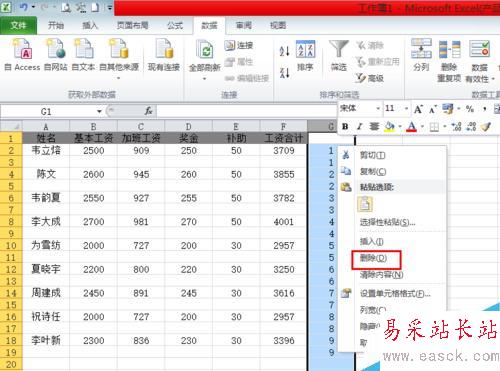This screenshot has height=371, width=500.
Task: Click insert function fx button
Action: [x=149, y=111]
